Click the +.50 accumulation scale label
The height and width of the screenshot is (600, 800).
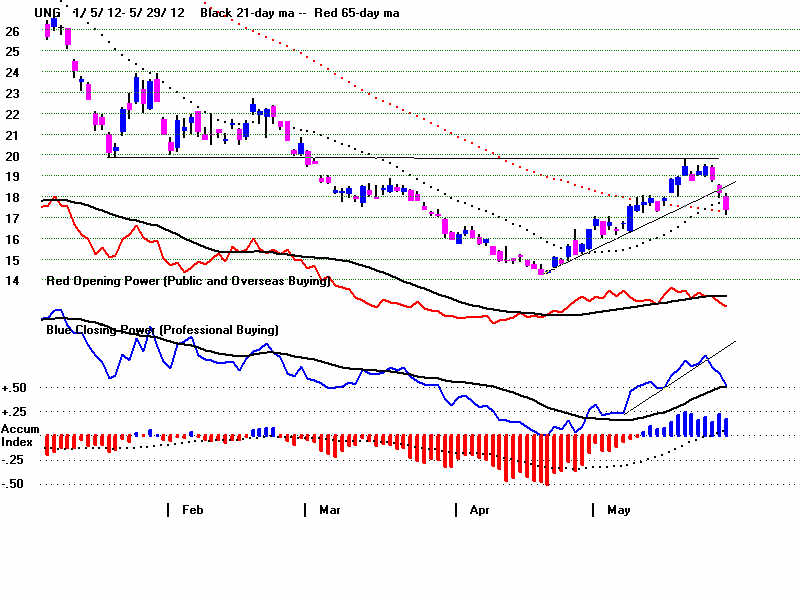16,388
